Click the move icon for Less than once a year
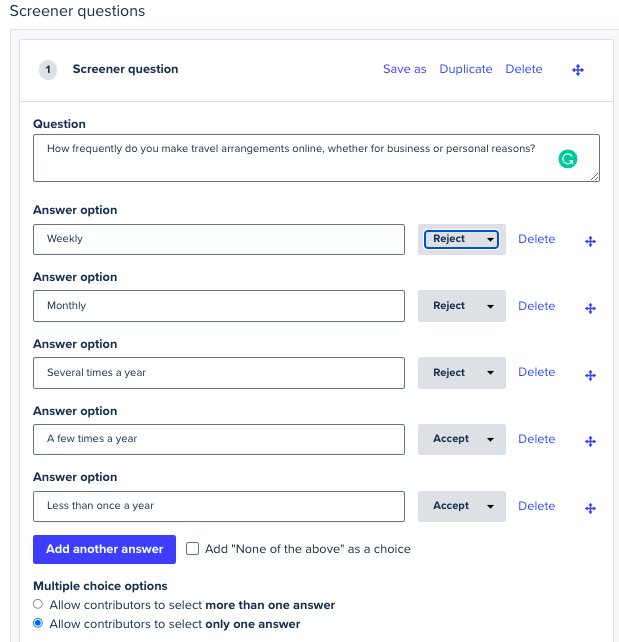The height and width of the screenshot is (642, 619). (x=590, y=509)
